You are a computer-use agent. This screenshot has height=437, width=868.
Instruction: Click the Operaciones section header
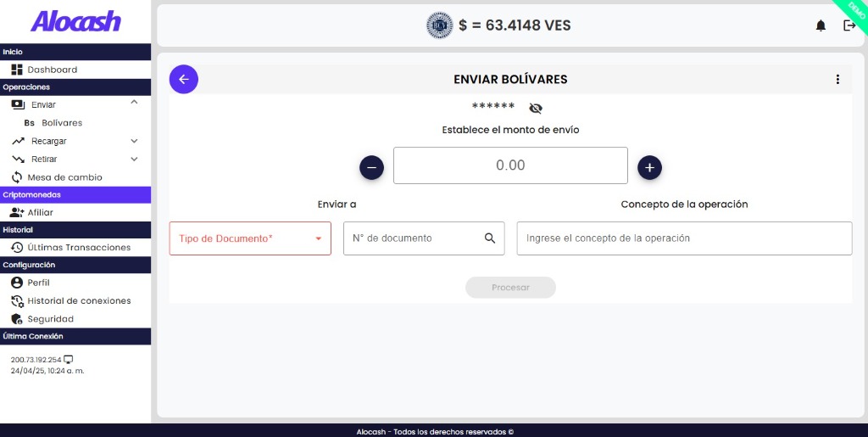click(75, 87)
